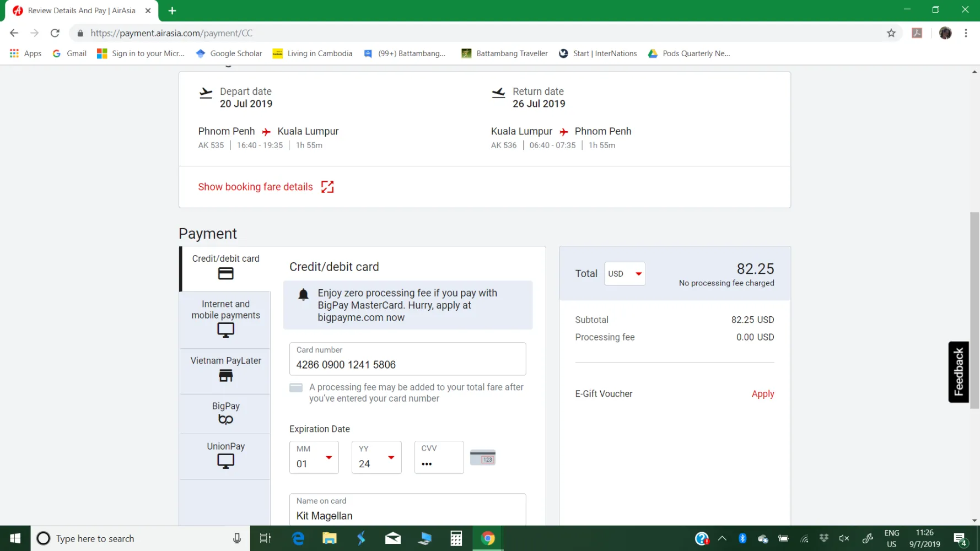Image resolution: width=980 pixels, height=551 pixels.
Task: Open the Calculator from the taskbar
Action: coord(456,538)
